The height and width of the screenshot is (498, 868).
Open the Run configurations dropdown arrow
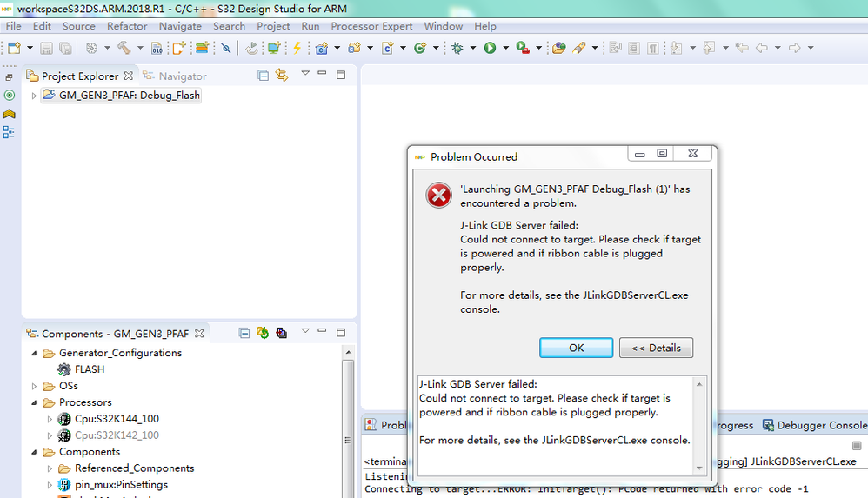tap(505, 48)
